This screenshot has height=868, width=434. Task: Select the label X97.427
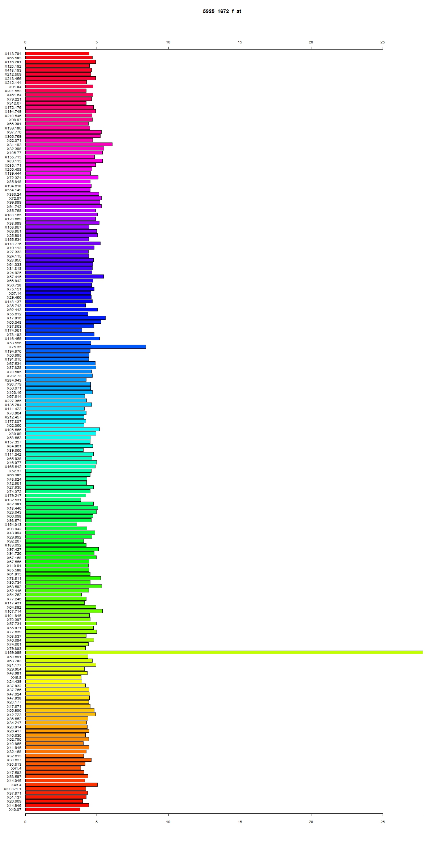14,549
